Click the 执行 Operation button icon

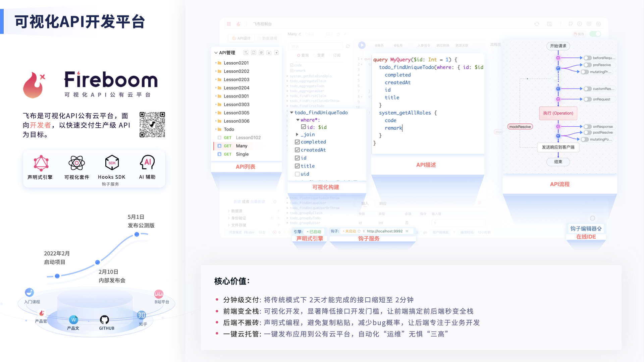(558, 113)
